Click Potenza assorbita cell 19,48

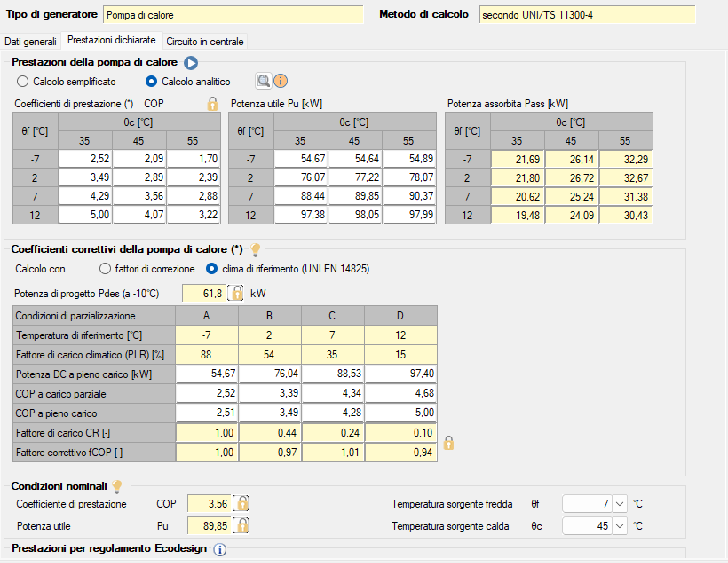[518, 215]
